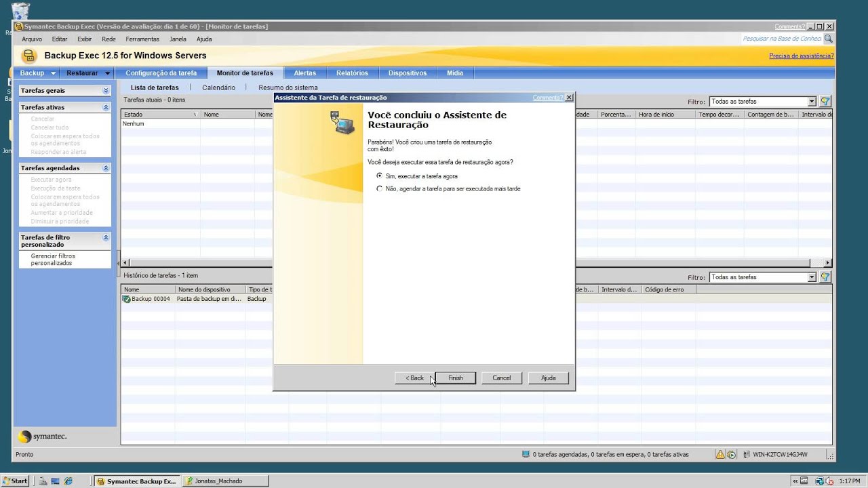This screenshot has height=488, width=868.
Task: Open the 'Precisa de assistência?' link
Action: click(x=801, y=56)
